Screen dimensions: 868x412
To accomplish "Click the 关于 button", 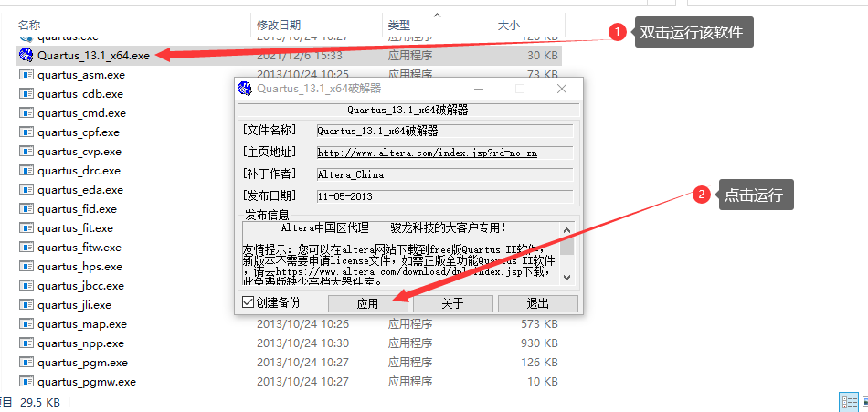I will pyautogui.click(x=452, y=303).
